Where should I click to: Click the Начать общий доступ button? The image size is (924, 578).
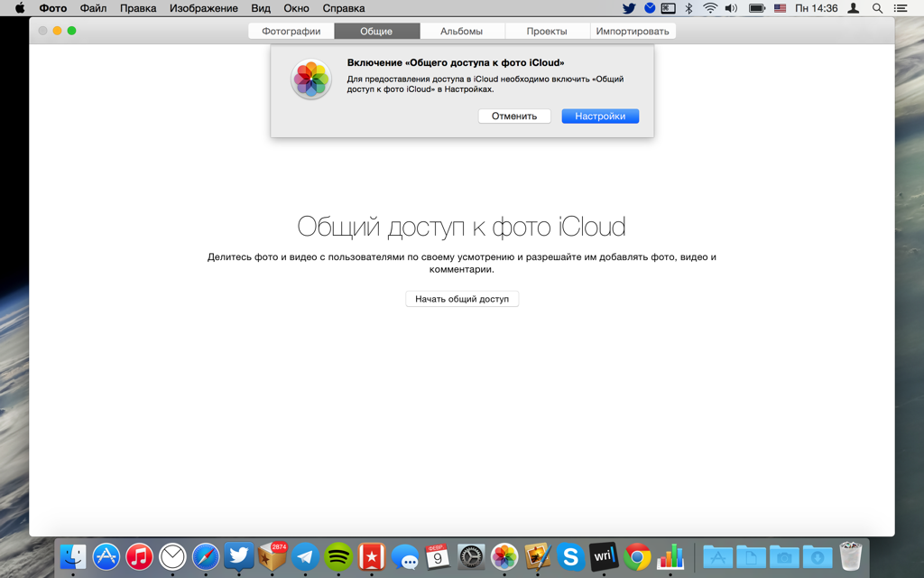(462, 299)
